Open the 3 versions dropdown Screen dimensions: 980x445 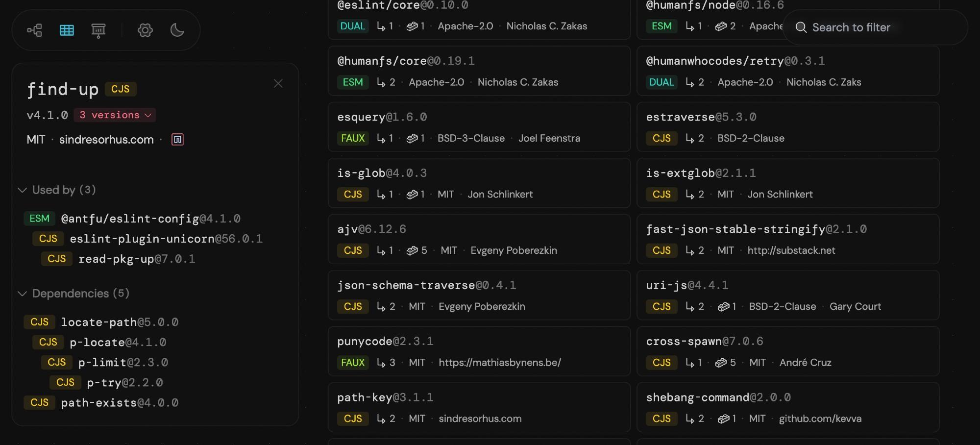point(115,115)
